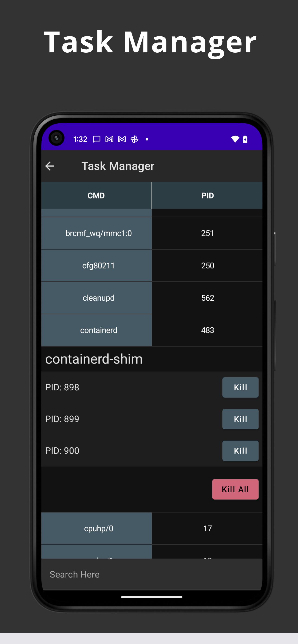
Task: Sort by the CMD column header
Action: coord(96,195)
